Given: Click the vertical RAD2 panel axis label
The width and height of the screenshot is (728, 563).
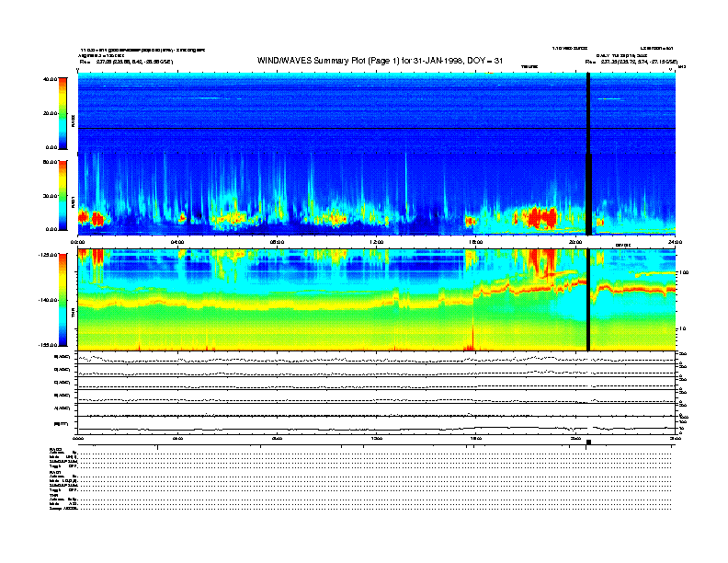Looking at the screenshot, I should [73, 120].
